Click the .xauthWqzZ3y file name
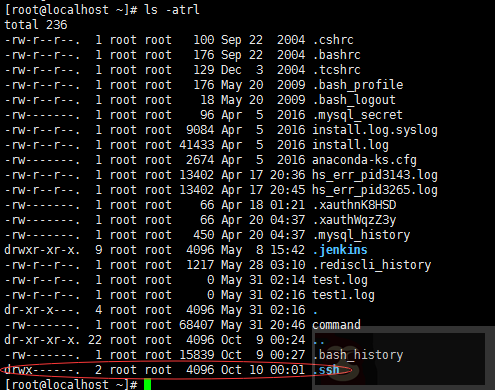 [354, 220]
